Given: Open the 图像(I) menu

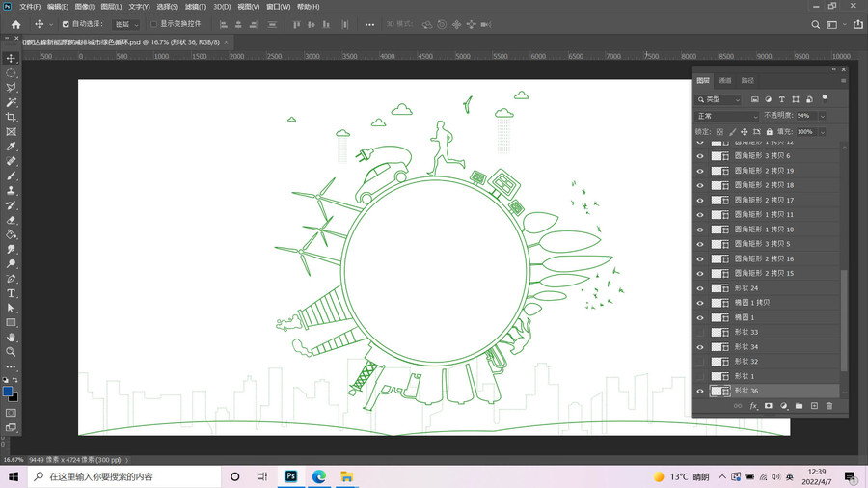Looking at the screenshot, I should click(84, 7).
